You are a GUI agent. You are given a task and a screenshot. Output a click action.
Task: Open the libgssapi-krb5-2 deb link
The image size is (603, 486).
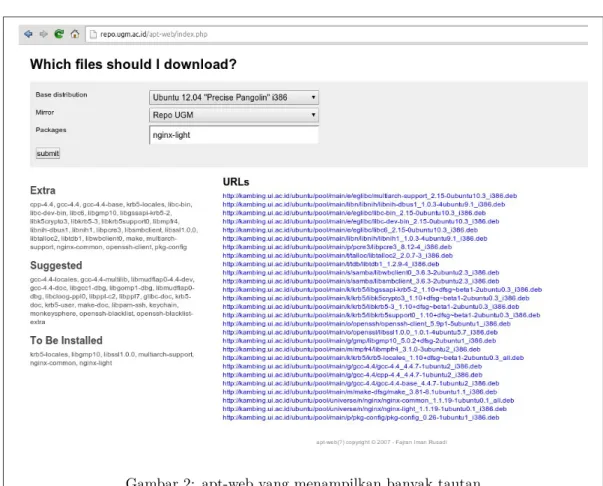(x=382, y=290)
